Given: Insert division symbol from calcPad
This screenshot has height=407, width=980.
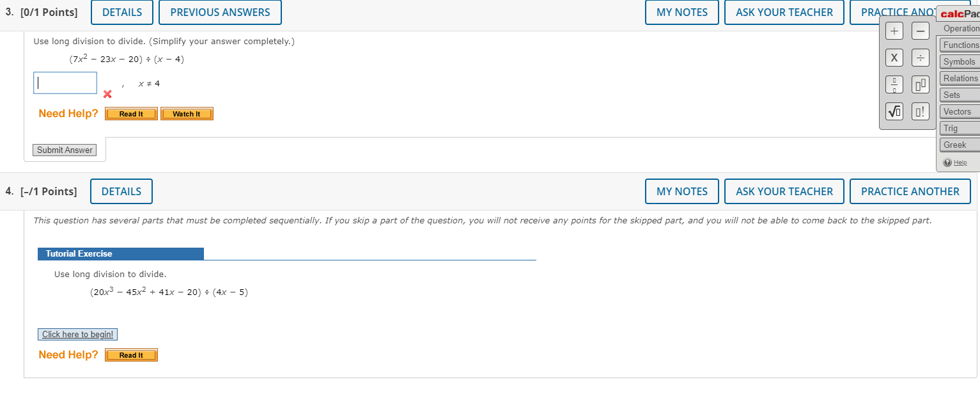Looking at the screenshot, I should pos(920,58).
